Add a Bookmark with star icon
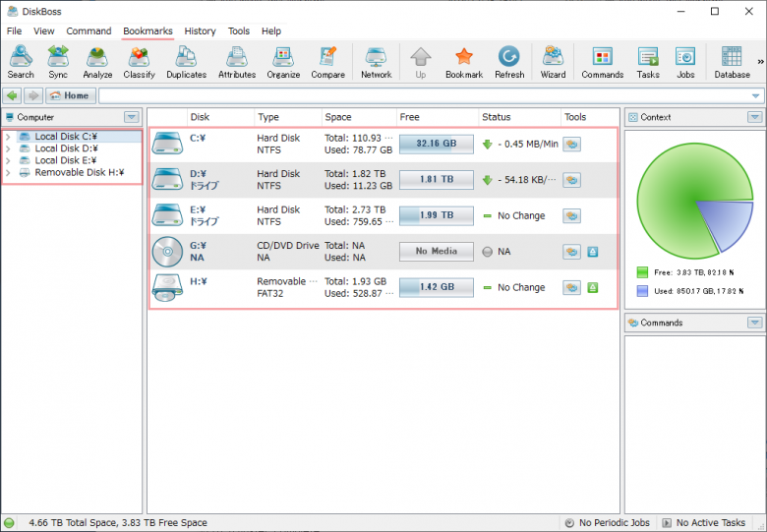 click(x=464, y=62)
